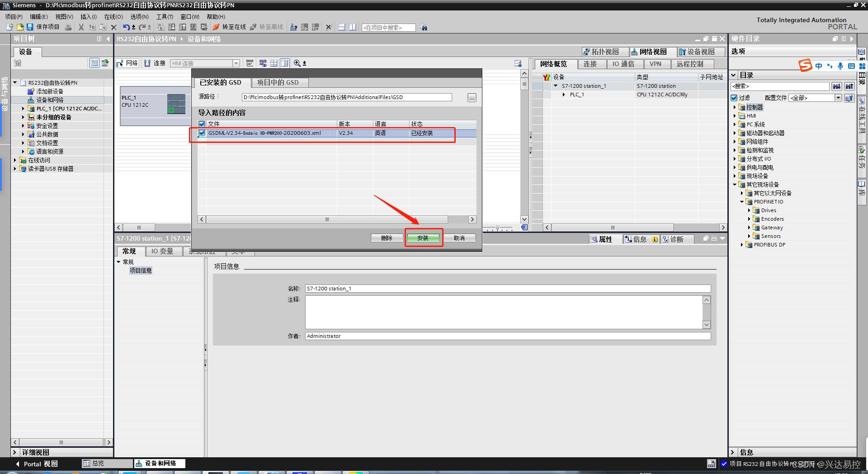Click the 删除 delete button
The height and width of the screenshot is (474, 868).
click(387, 238)
